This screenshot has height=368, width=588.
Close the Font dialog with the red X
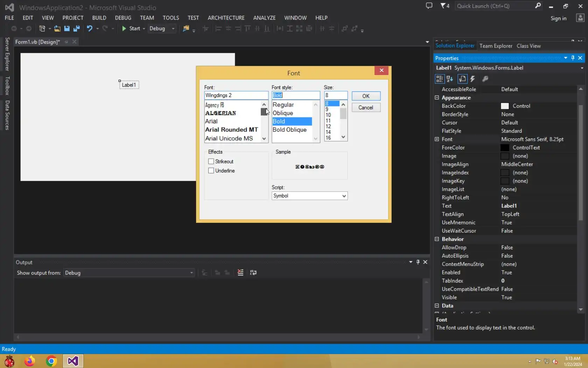tap(381, 70)
